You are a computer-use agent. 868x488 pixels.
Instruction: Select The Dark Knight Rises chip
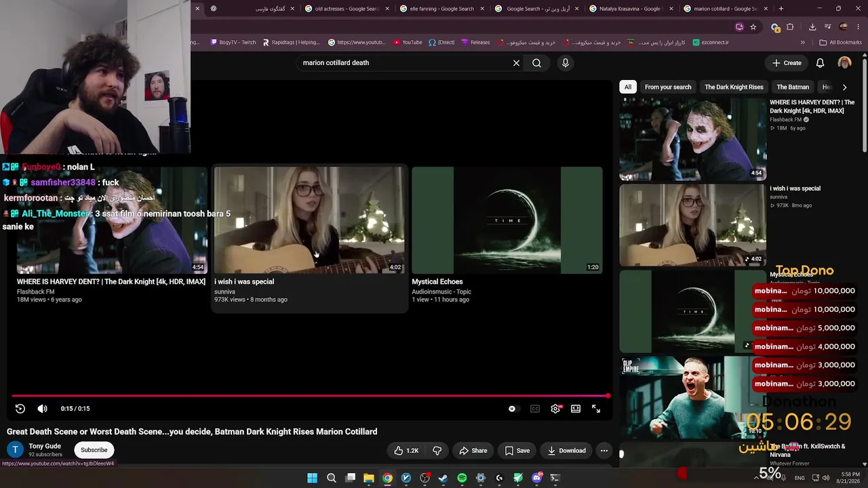click(734, 87)
